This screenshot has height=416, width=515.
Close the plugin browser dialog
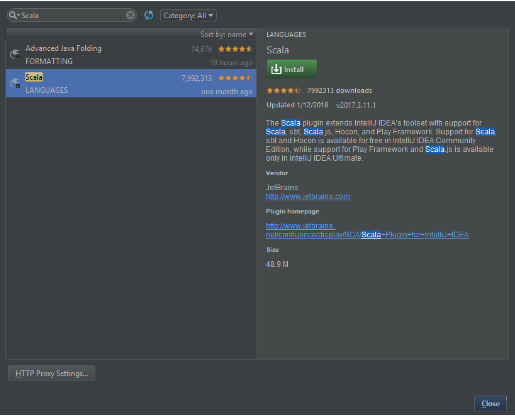pos(490,404)
